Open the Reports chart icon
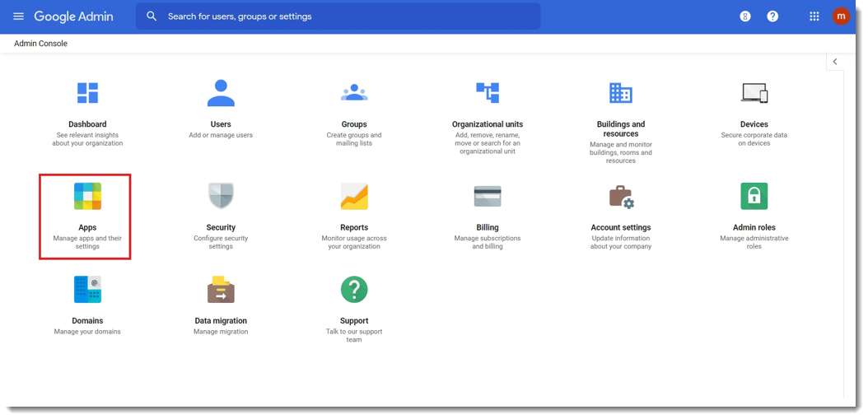Screen dimensions: 868x419 pyautogui.click(x=354, y=196)
